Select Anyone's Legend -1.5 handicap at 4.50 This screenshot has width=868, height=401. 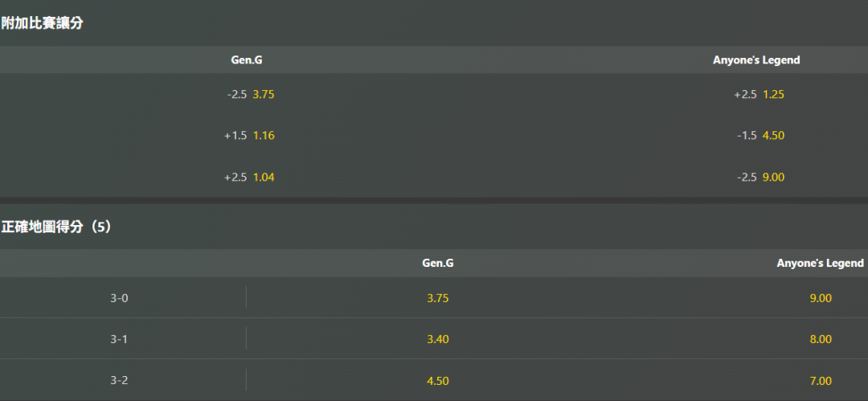coord(760,136)
